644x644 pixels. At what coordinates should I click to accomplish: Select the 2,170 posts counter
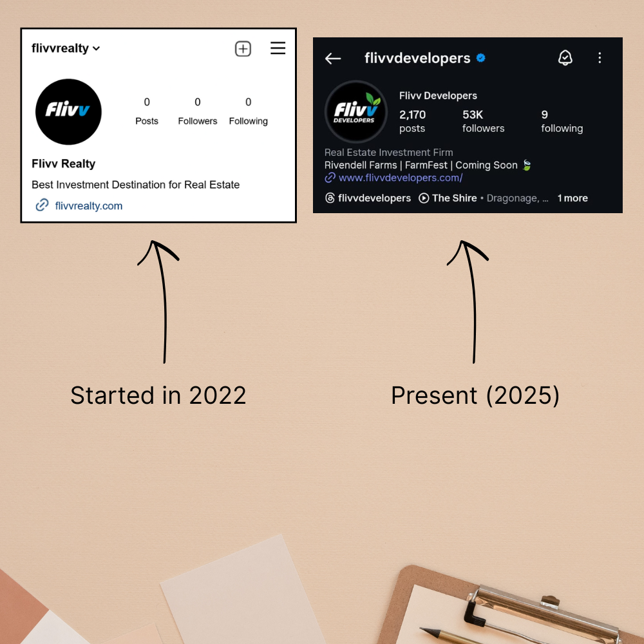pyautogui.click(x=412, y=121)
